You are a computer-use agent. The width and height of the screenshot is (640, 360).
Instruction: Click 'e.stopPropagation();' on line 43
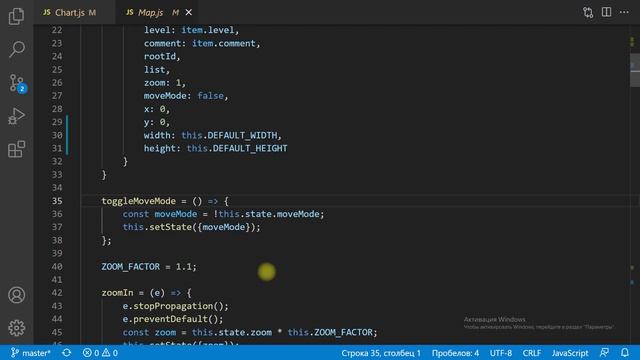click(176, 306)
